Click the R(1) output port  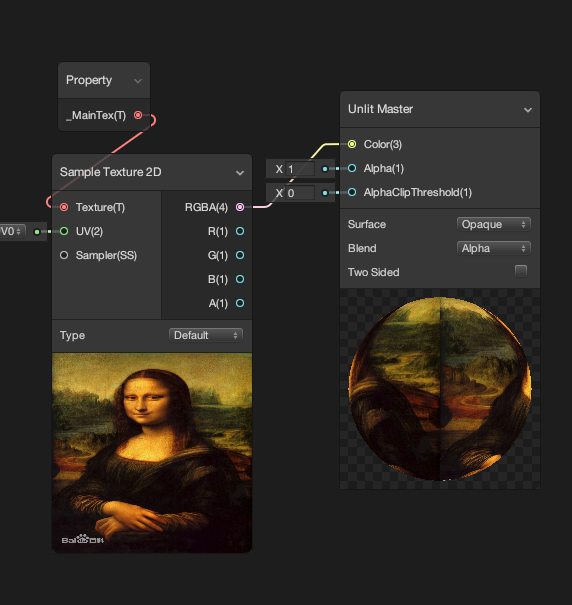tap(240, 231)
